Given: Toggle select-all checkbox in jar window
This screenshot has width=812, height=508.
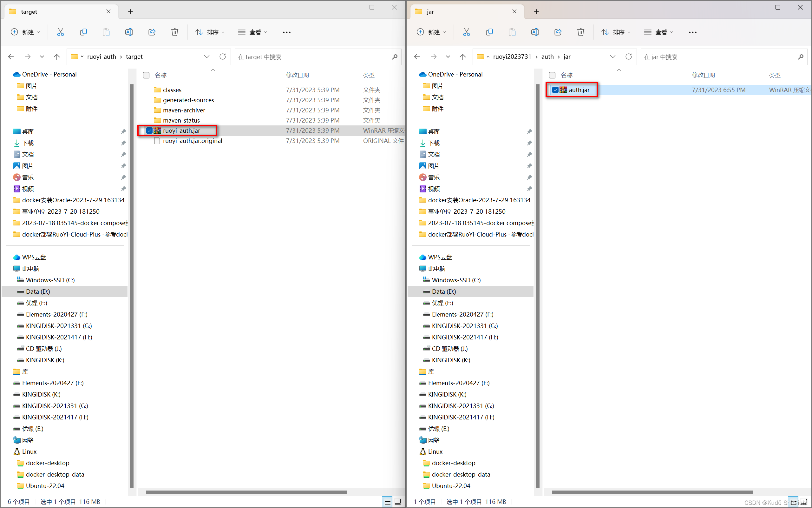Looking at the screenshot, I should pos(552,75).
